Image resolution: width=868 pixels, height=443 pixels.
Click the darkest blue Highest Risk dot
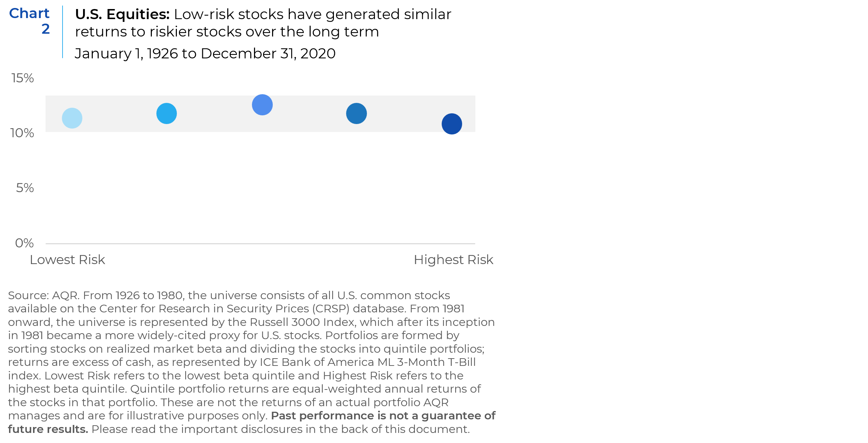tap(452, 124)
